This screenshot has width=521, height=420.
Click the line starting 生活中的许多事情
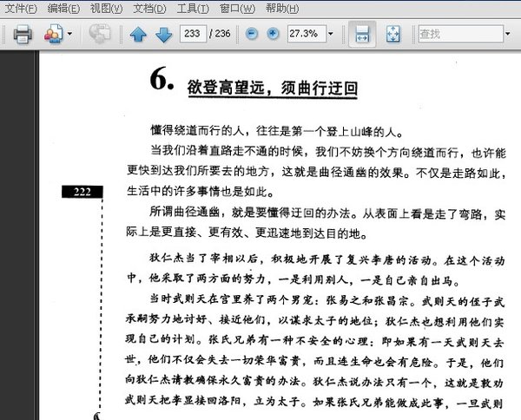tap(201, 192)
